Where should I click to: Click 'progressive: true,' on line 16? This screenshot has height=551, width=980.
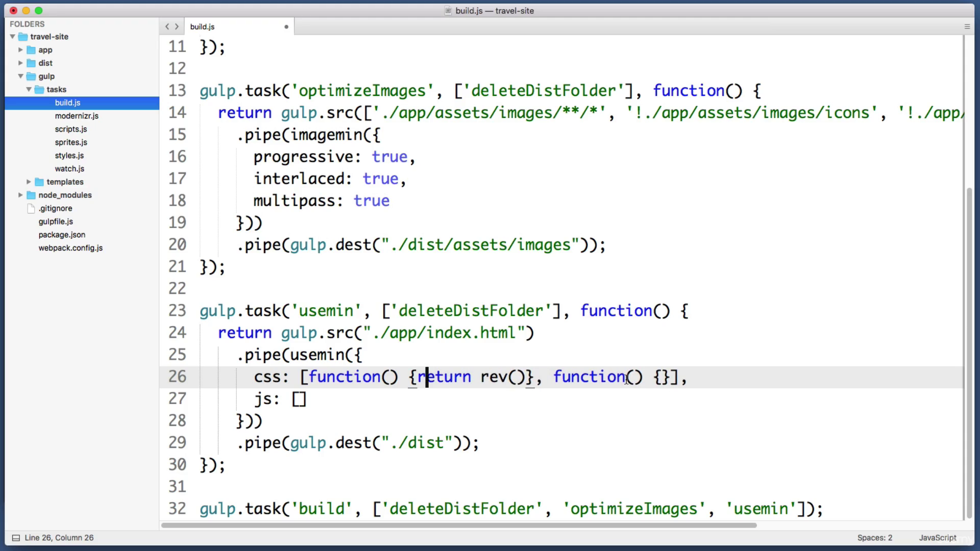[x=334, y=157]
